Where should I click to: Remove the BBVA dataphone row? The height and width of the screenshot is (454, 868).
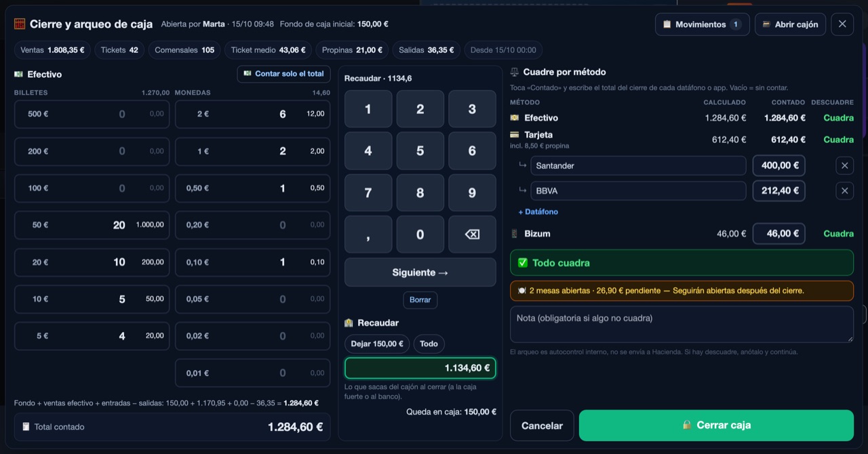(844, 191)
